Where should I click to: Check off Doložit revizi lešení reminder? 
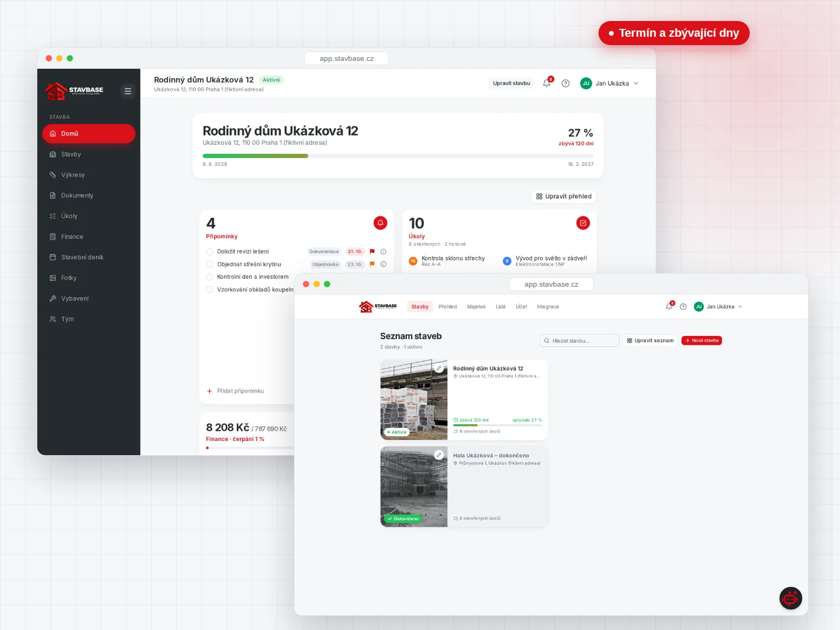(x=209, y=251)
